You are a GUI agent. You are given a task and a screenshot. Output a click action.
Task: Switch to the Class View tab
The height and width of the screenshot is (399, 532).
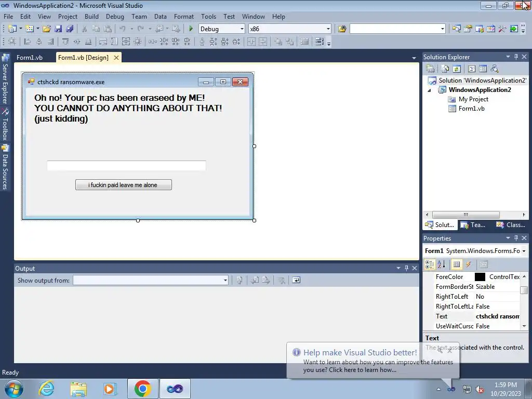[511, 224]
